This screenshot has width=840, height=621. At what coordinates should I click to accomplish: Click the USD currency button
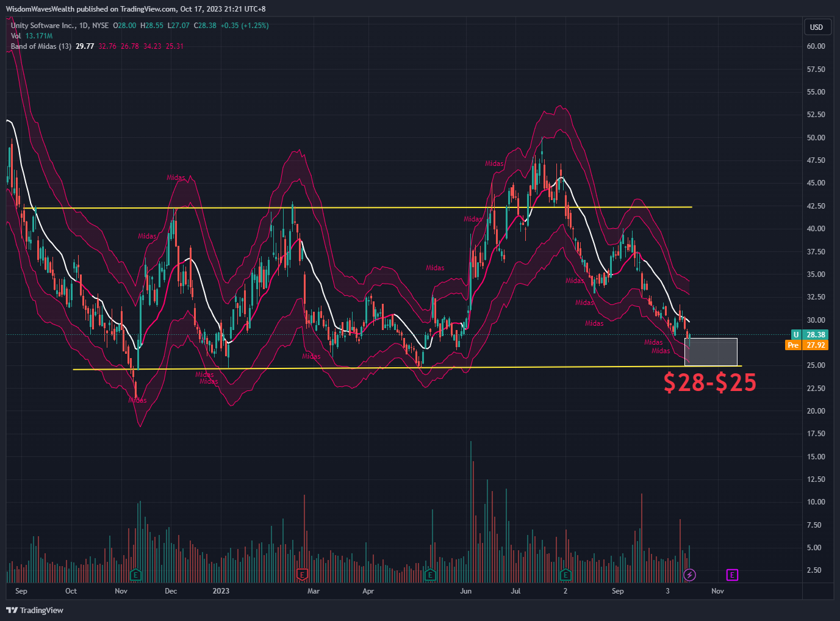pyautogui.click(x=816, y=27)
